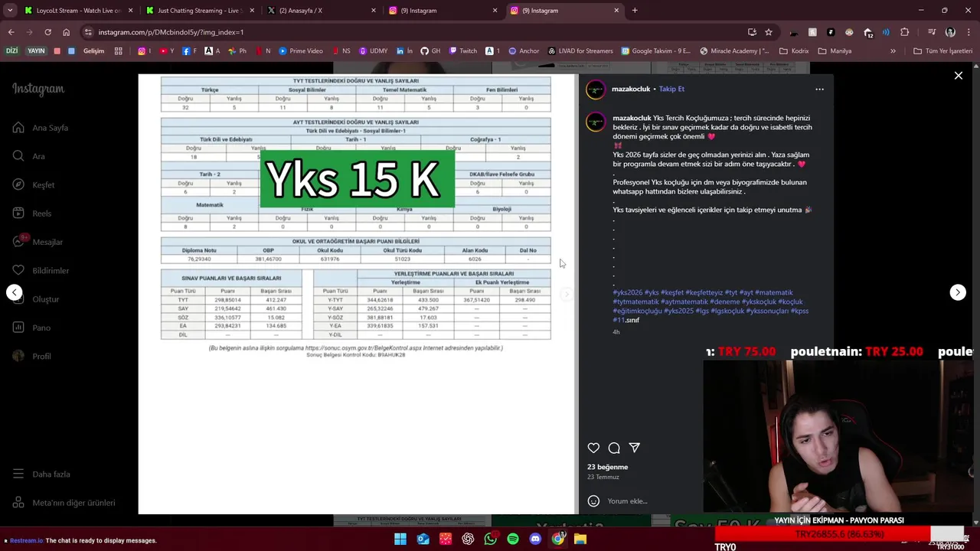Open Bildirimler notifications in sidebar
The height and width of the screenshot is (551, 980).
click(x=41, y=270)
